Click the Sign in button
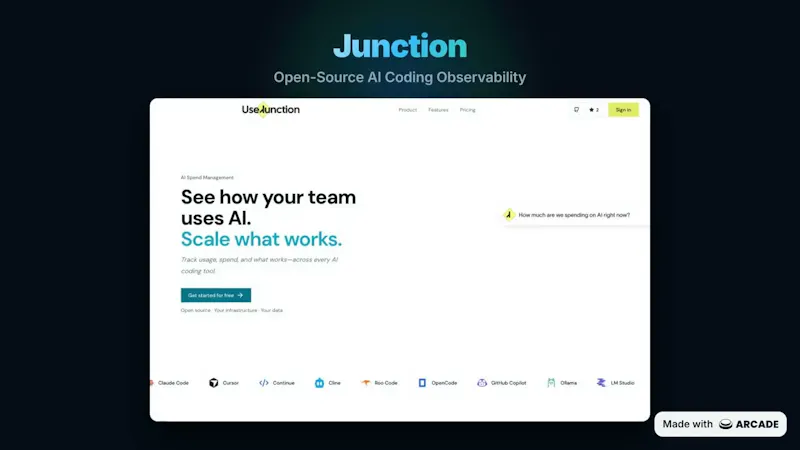Viewport: 800px width, 450px height. pyautogui.click(x=623, y=110)
